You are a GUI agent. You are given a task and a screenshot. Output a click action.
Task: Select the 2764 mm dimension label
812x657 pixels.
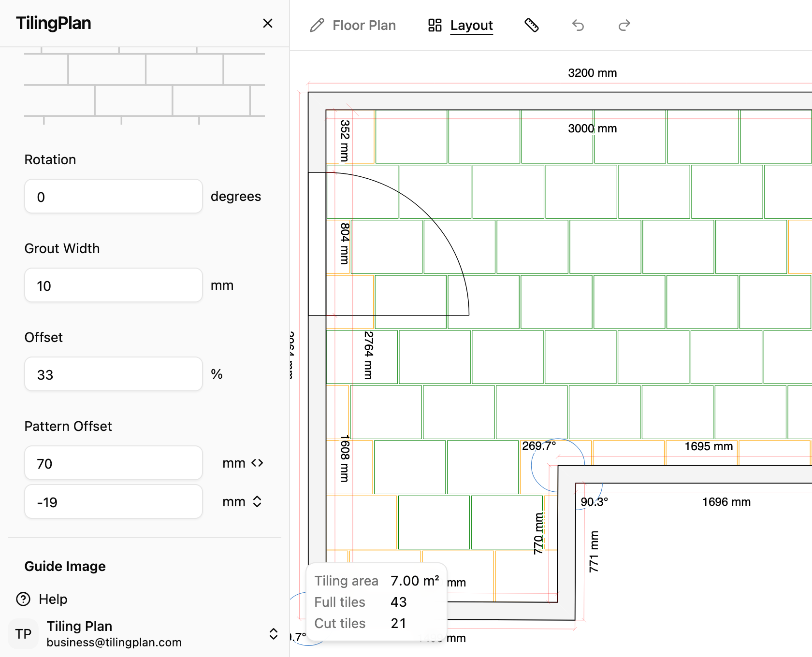click(368, 355)
